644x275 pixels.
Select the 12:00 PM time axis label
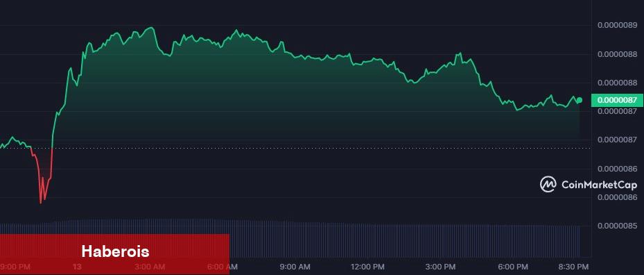point(365,267)
